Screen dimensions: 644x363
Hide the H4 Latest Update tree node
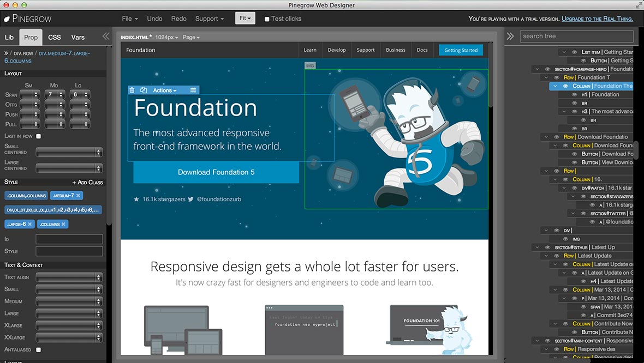point(583,281)
